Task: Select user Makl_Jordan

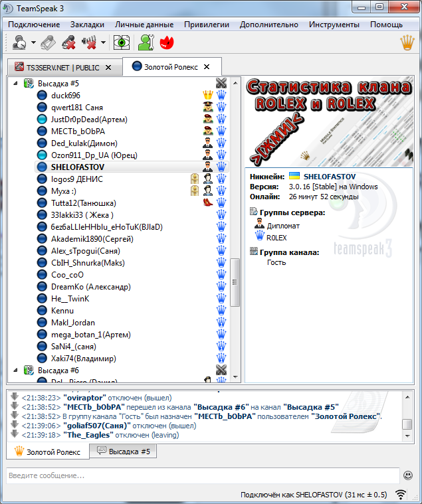Action: (73, 323)
